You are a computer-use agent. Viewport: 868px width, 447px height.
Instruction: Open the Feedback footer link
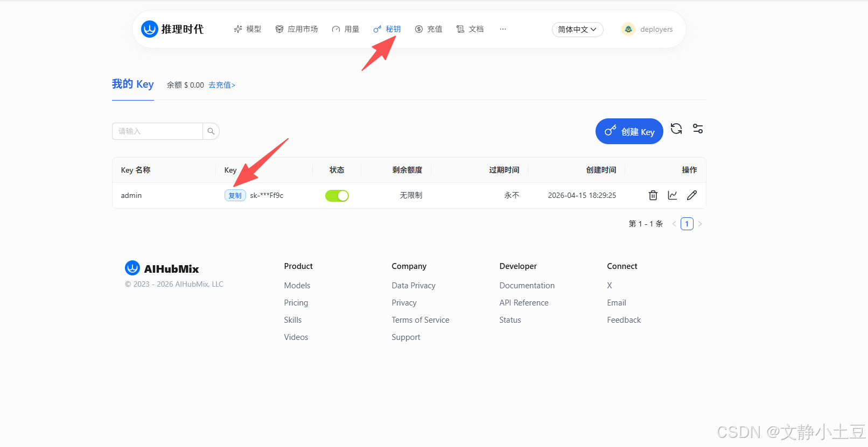624,320
